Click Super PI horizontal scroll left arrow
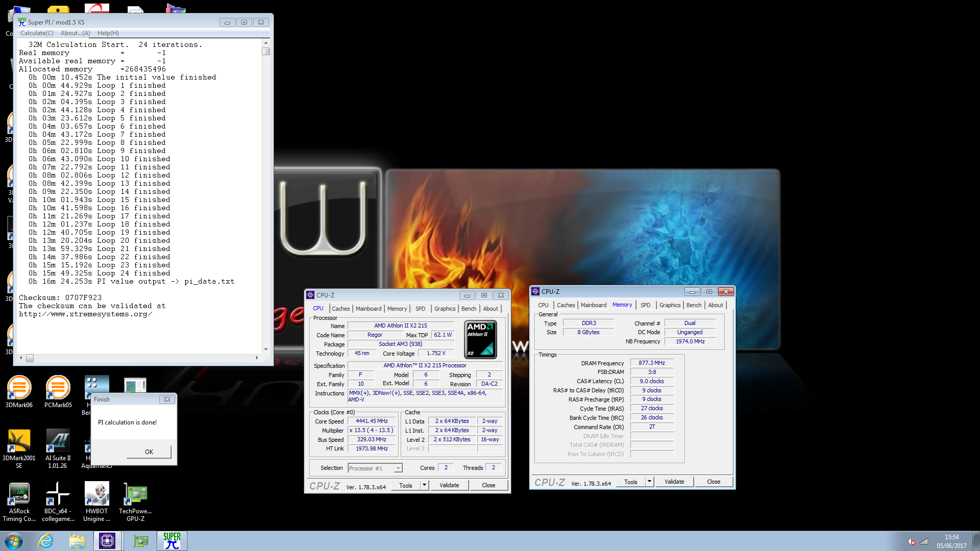Image resolution: width=980 pixels, height=551 pixels. point(21,358)
